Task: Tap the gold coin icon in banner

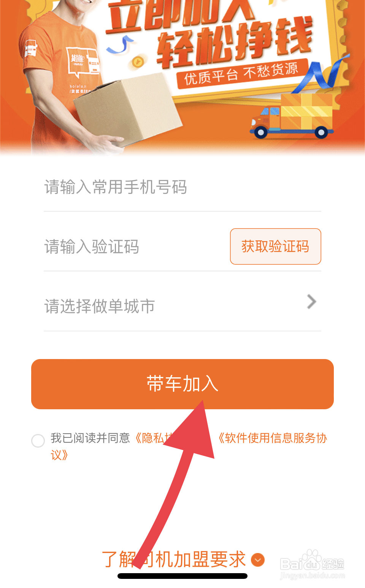Action: [x=138, y=61]
